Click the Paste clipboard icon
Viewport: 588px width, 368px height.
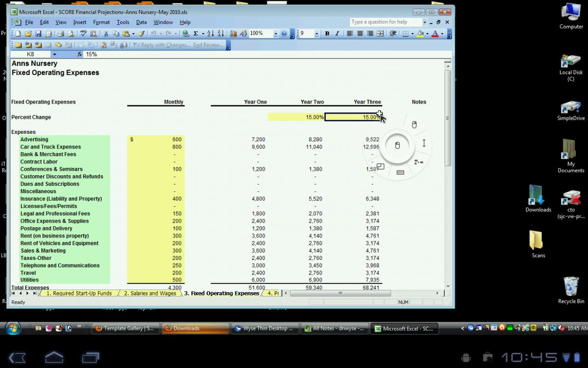click(x=126, y=34)
